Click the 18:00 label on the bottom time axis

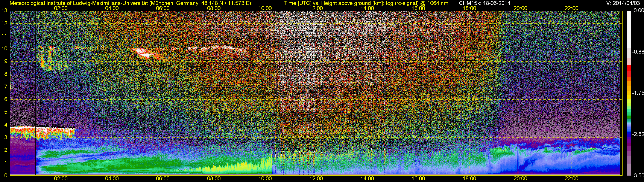(x=469, y=179)
